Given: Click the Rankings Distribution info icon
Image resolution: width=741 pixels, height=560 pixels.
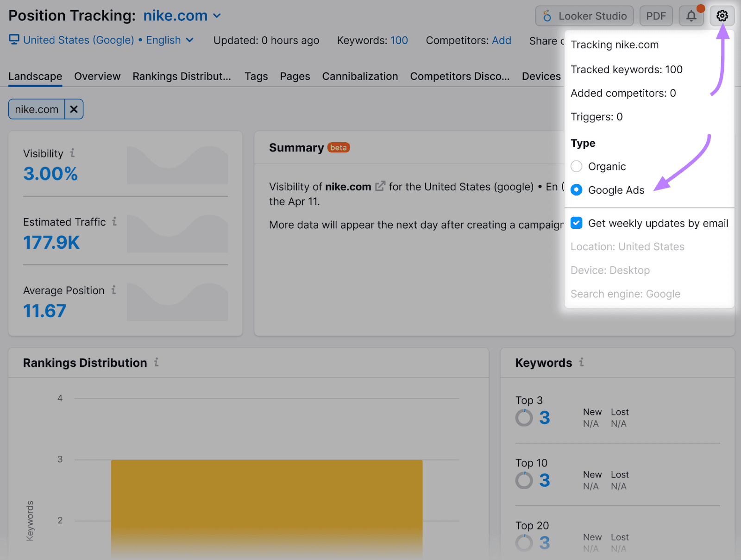Looking at the screenshot, I should click(x=157, y=363).
